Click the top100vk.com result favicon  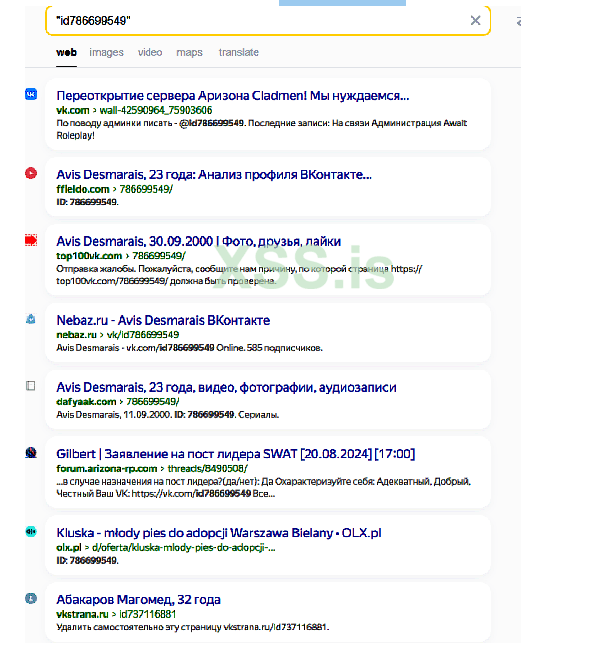coord(31,240)
